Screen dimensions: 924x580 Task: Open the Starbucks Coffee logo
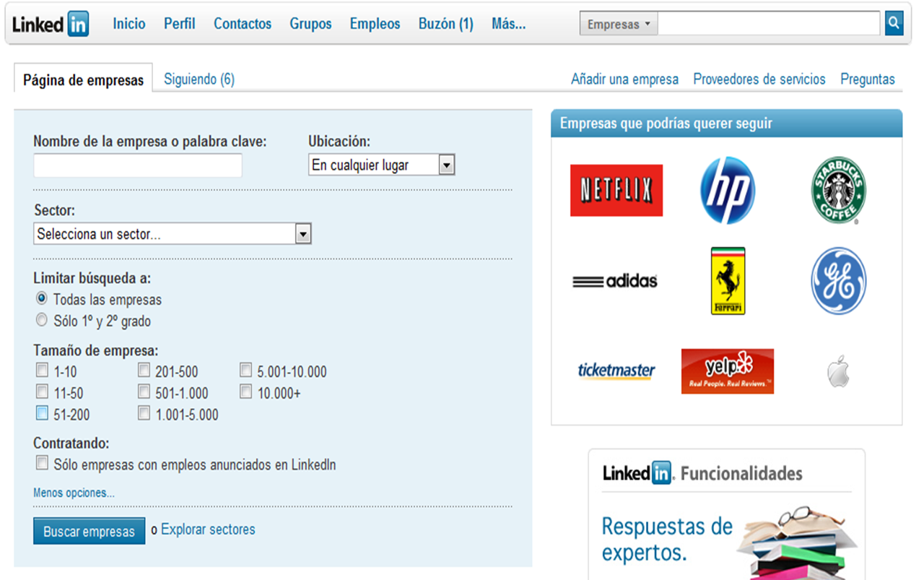coord(838,191)
